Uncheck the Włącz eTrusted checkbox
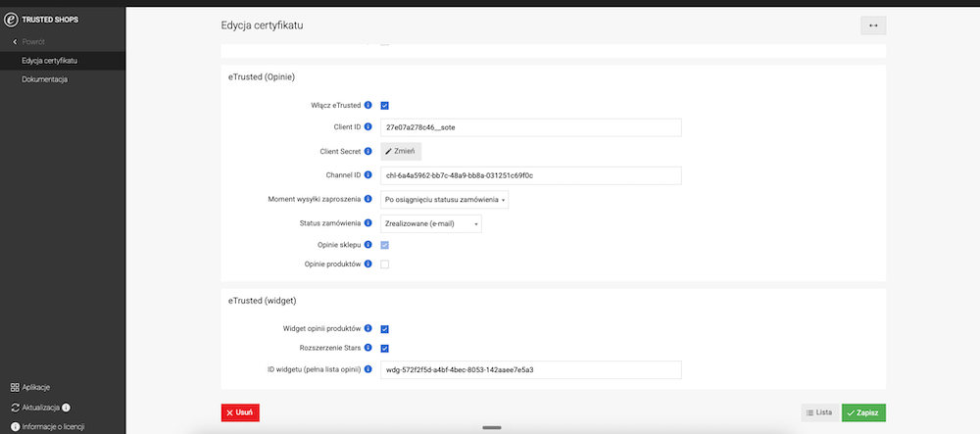 [x=385, y=106]
